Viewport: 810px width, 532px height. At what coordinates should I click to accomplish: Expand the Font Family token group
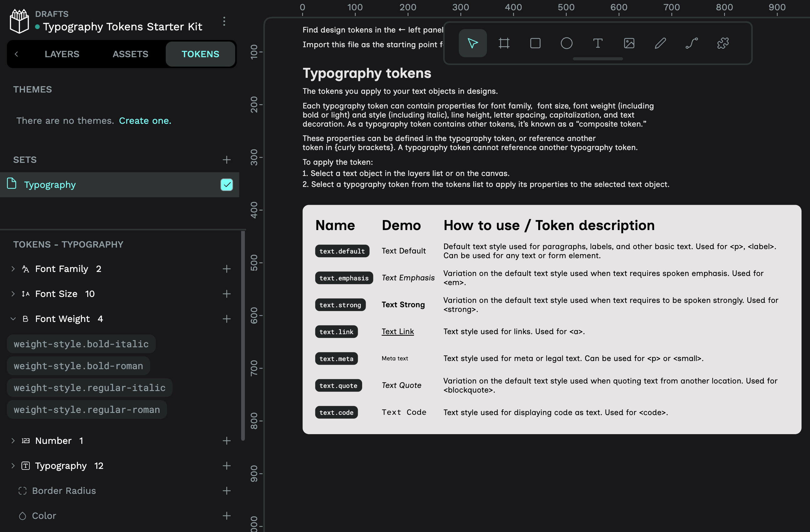[x=13, y=269]
